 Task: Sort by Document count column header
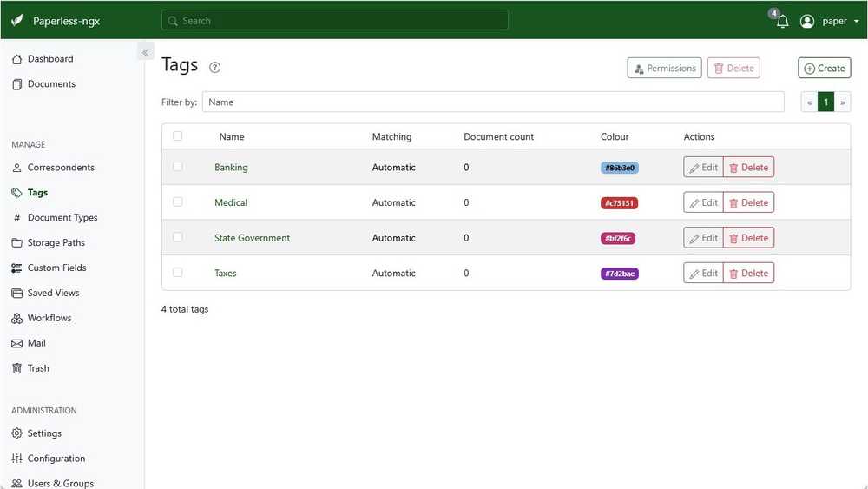[x=499, y=136]
